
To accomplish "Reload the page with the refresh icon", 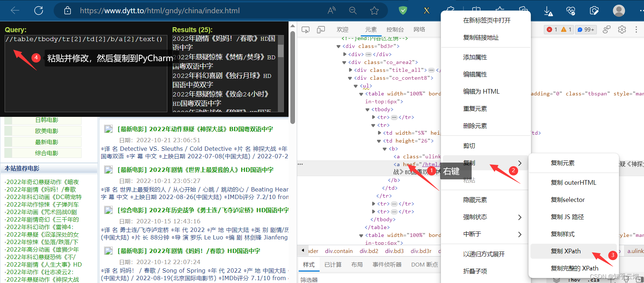I will 39,10.
